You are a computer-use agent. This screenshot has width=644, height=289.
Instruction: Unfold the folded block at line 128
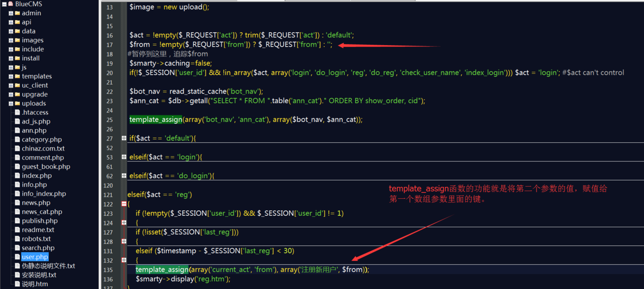[124, 241]
